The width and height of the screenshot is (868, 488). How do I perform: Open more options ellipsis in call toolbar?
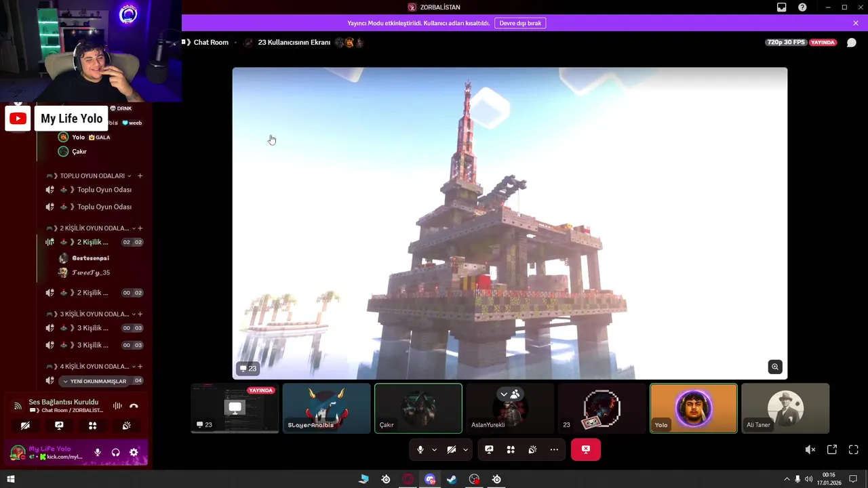tap(554, 449)
